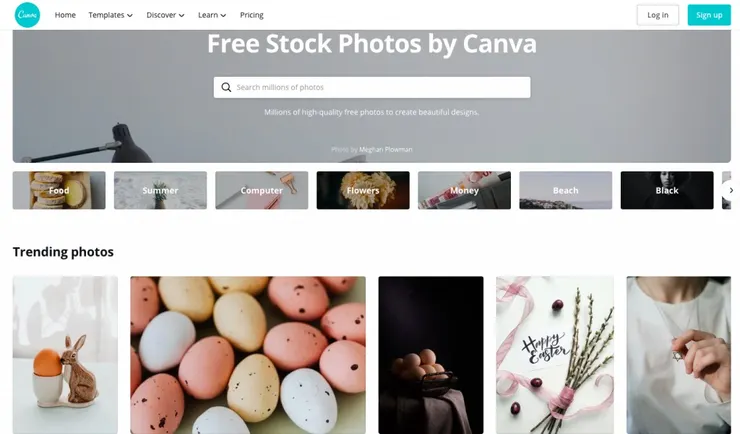
Task: Open the Flowers category tile
Action: pos(363,190)
